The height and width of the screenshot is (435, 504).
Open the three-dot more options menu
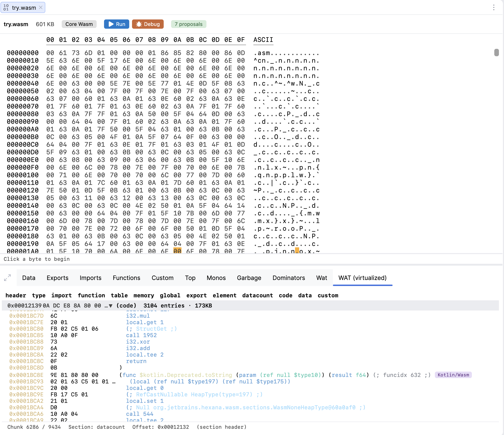(x=494, y=8)
